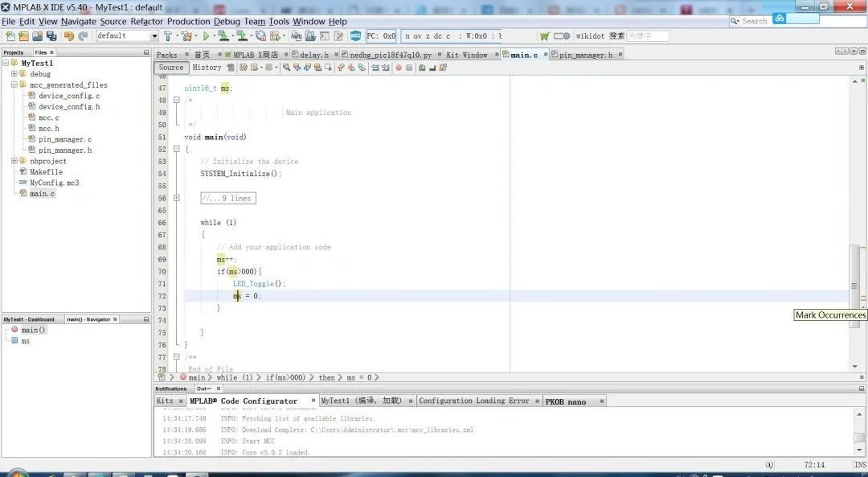
Task: Click the Build Project hammer icon
Action: 167,36
